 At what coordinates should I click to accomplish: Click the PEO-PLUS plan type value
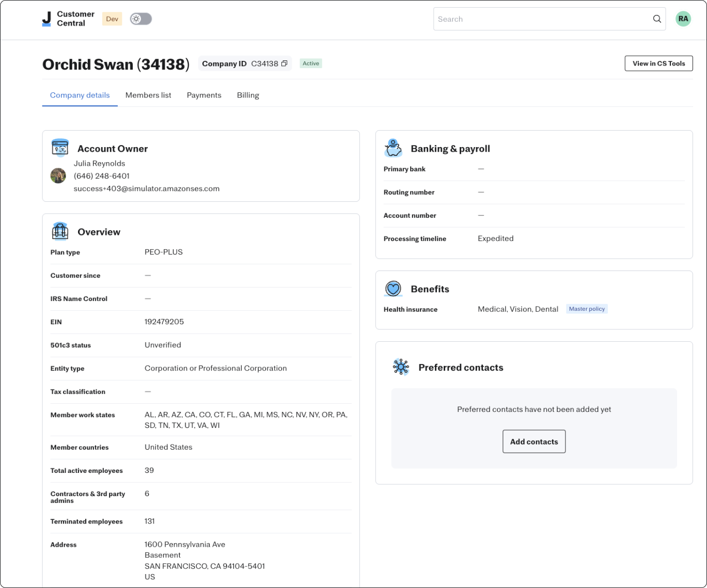tap(164, 252)
